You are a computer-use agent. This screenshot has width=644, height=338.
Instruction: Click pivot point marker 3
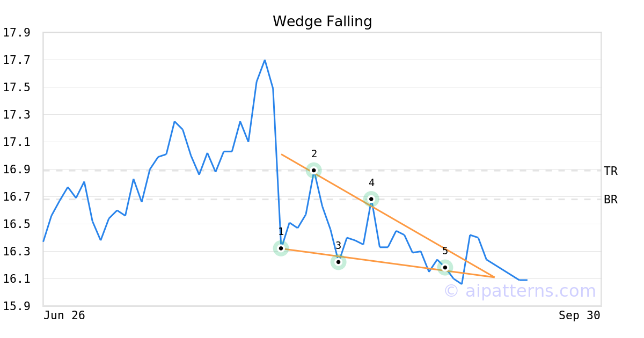338,262
